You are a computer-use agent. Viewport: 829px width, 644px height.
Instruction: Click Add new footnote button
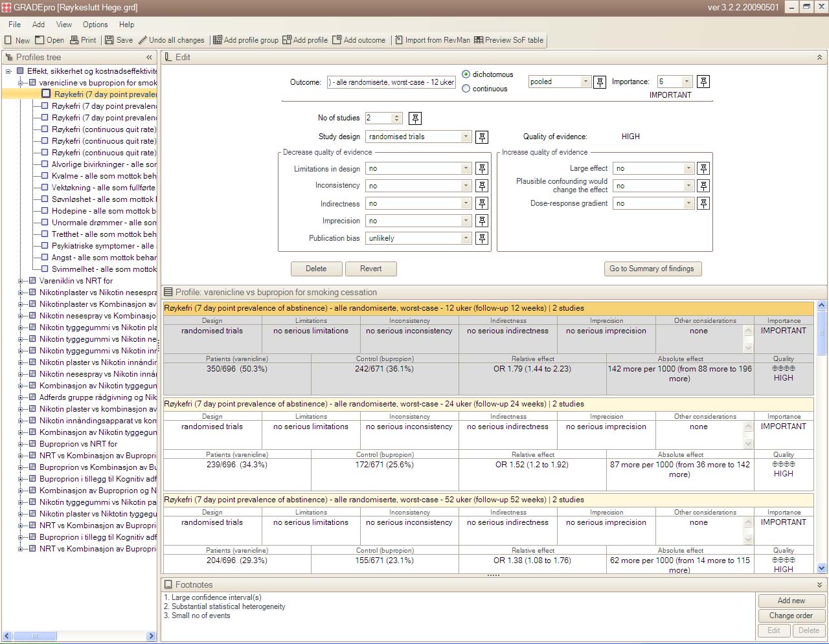791,601
